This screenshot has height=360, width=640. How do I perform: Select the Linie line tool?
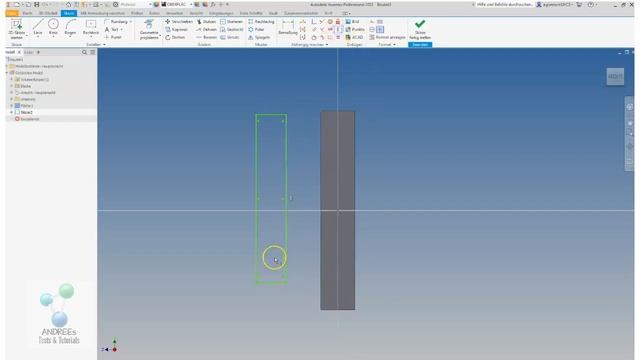pos(38,28)
